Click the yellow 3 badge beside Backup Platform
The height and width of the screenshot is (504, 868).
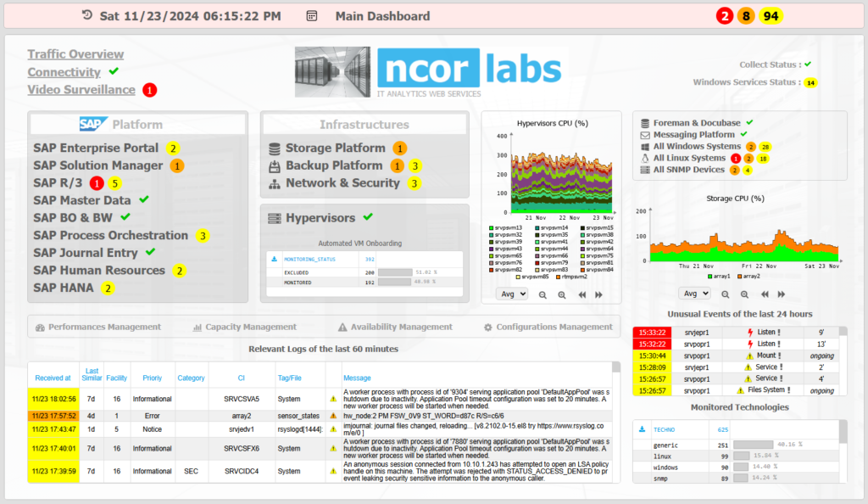[415, 165]
